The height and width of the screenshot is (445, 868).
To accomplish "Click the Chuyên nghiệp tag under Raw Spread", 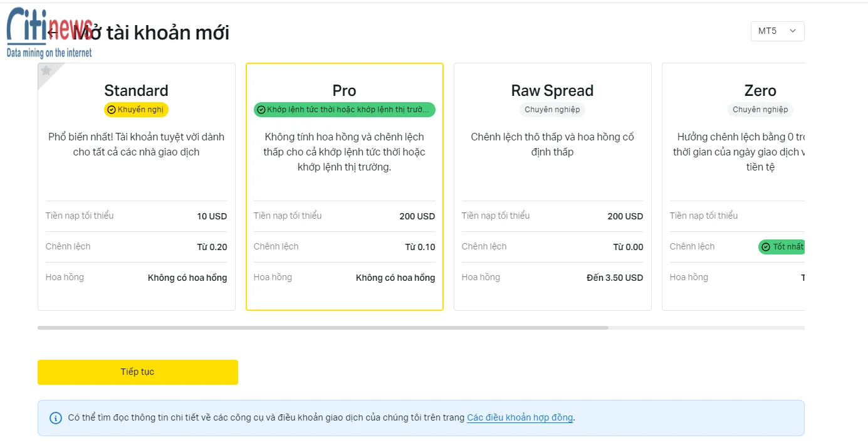I will click(552, 110).
